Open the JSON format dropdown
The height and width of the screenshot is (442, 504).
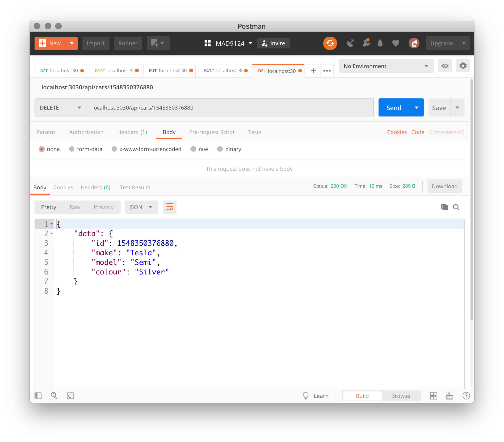point(141,207)
